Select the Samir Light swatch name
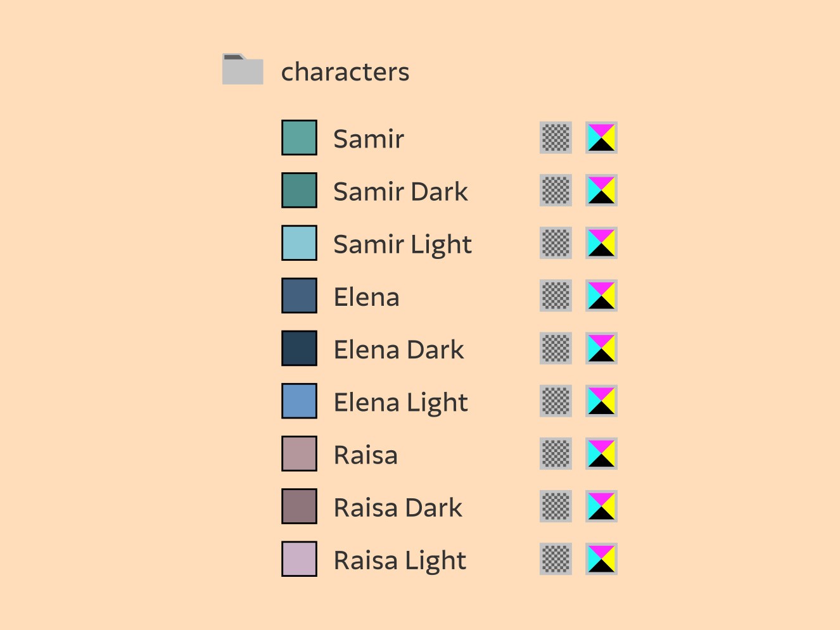 pos(402,245)
